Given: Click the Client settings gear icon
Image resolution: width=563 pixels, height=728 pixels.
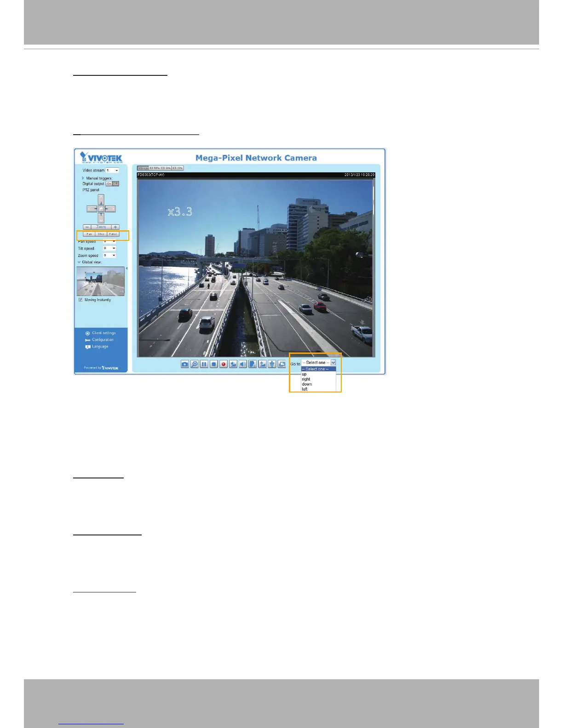Looking at the screenshot, I should click(x=87, y=333).
